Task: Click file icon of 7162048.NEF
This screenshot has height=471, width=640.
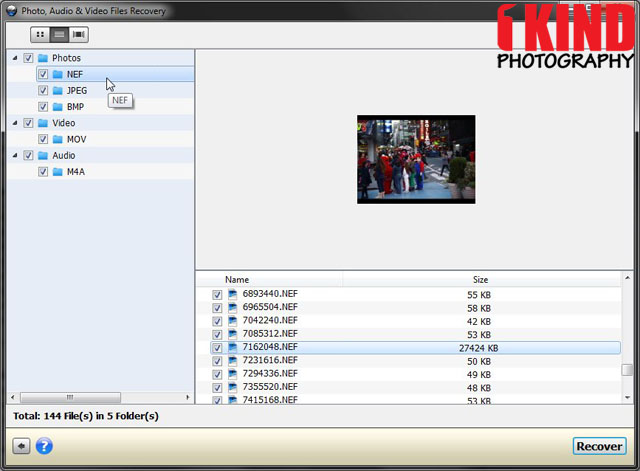Action: pos(232,347)
